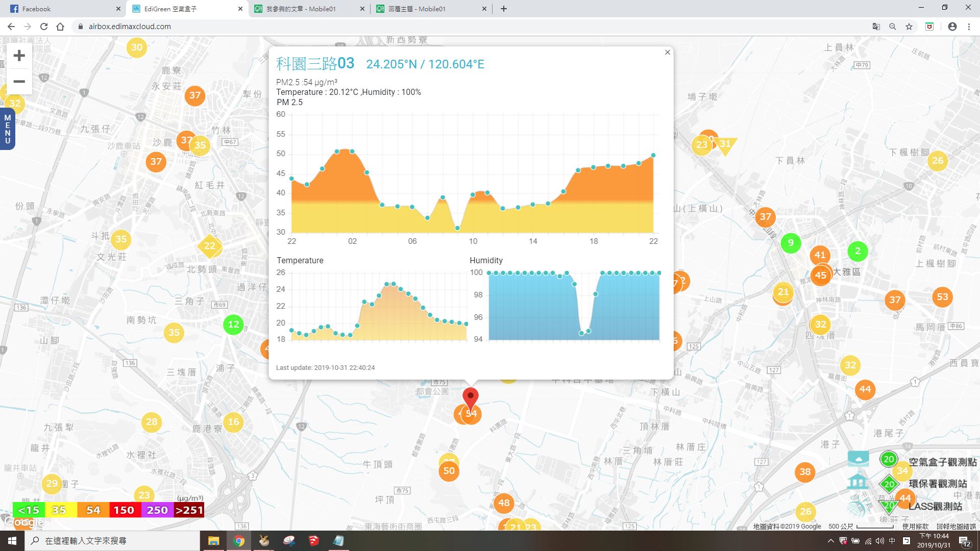
Task: Zoom in the map with plus button
Action: click(19, 56)
